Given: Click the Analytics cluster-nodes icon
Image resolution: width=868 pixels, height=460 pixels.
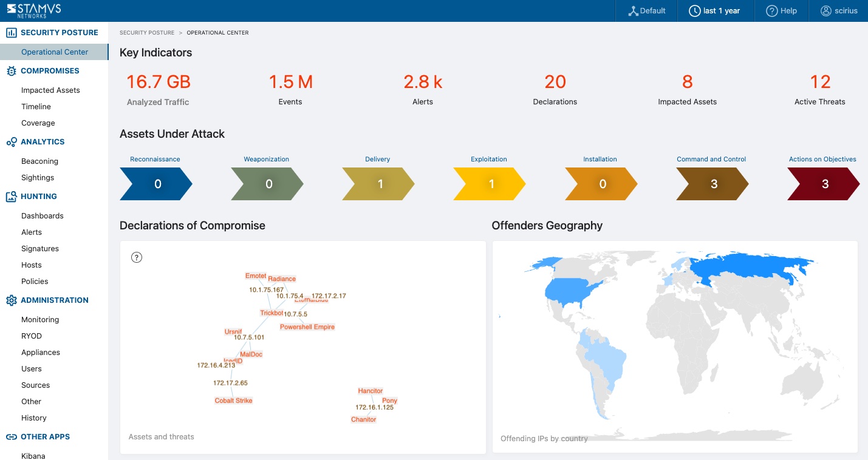Looking at the screenshot, I should tap(10, 141).
